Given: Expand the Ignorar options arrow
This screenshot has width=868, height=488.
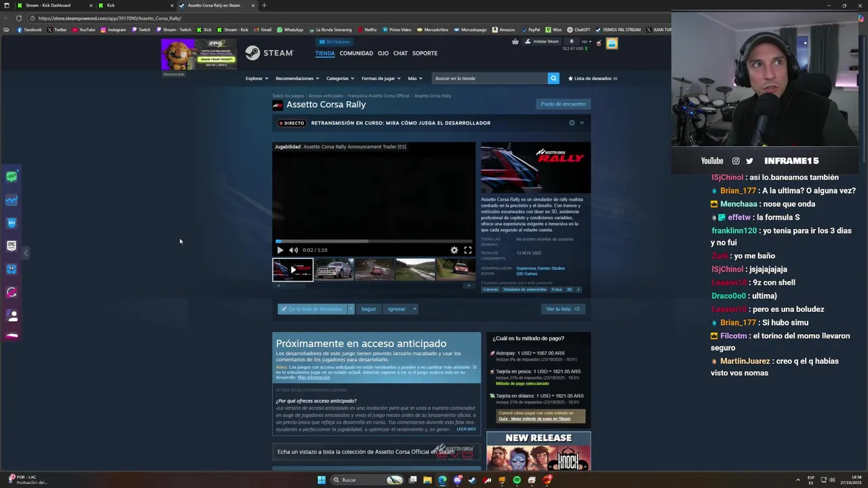Looking at the screenshot, I should pos(414,308).
